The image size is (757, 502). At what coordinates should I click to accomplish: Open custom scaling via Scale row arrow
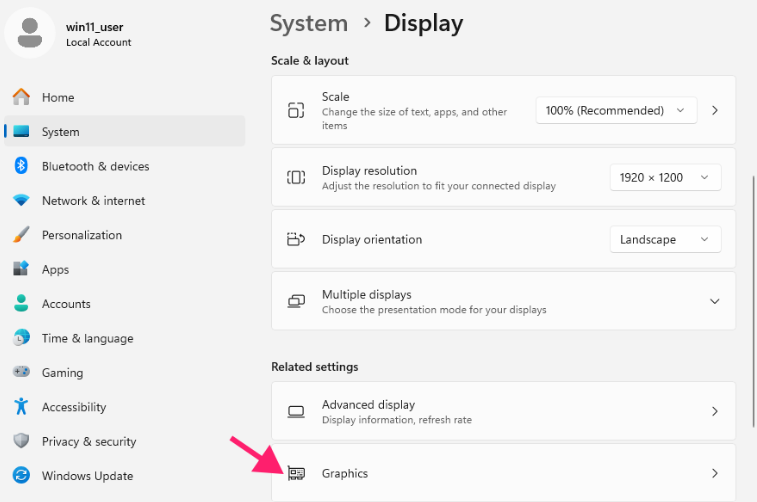(715, 110)
